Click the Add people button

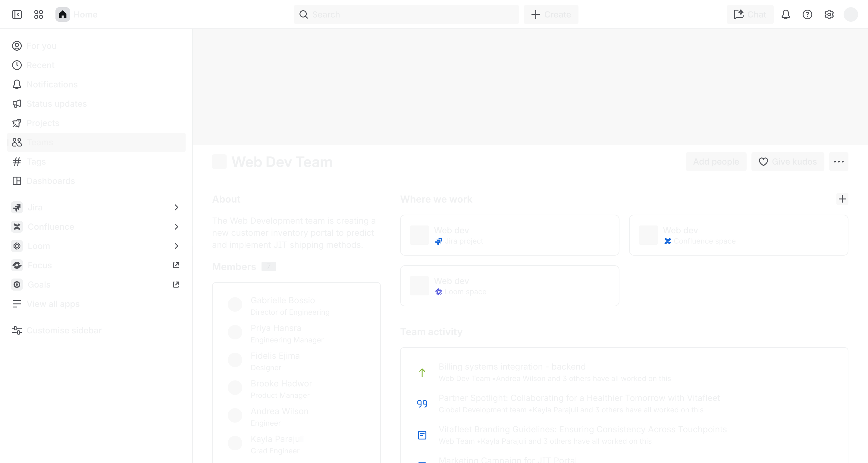pyautogui.click(x=716, y=162)
